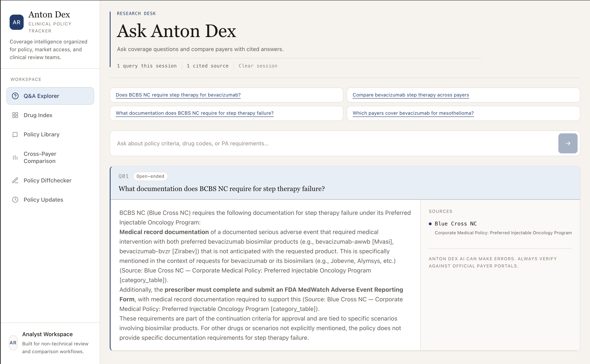Click the Open-ended tag on Q01
The width and height of the screenshot is (590, 364).
pyautogui.click(x=150, y=176)
